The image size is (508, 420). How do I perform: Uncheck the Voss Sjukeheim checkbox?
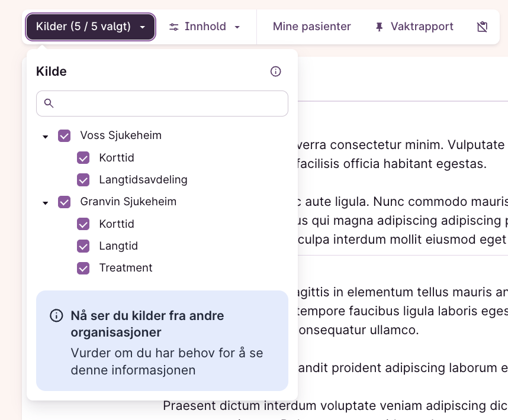(x=65, y=136)
